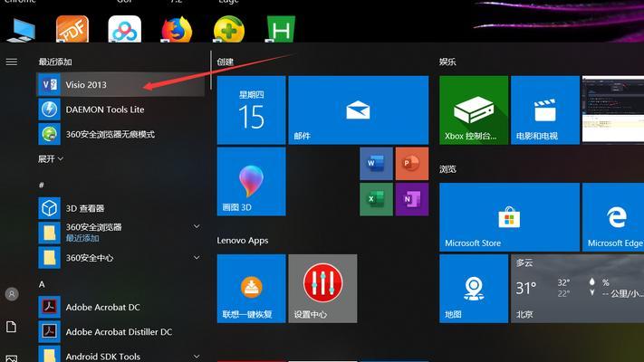Screen dimensions: 644x362
Task: Open Adobe Acrobat DC
Action: [x=120, y=307]
